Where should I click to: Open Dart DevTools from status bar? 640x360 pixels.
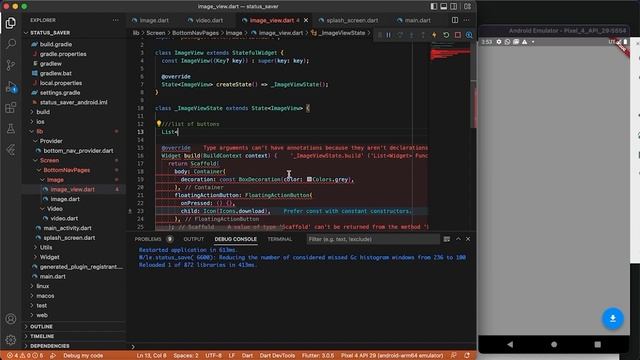[277, 356]
